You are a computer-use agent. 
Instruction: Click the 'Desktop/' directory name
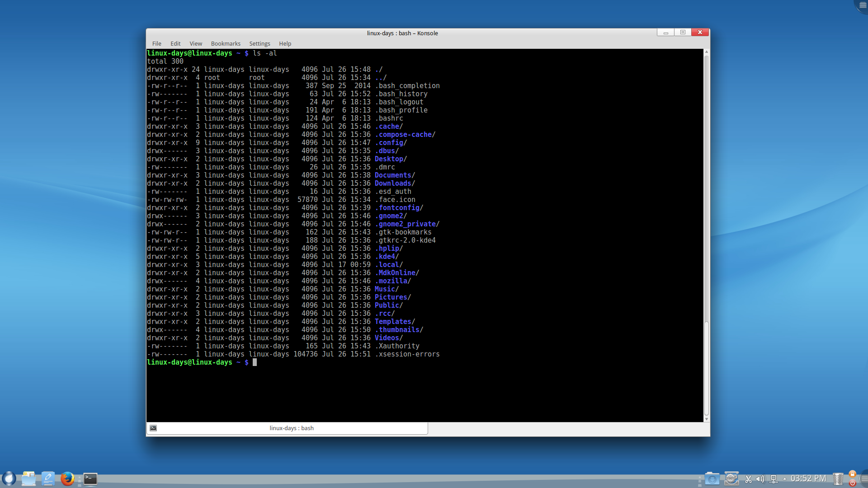[x=391, y=159]
